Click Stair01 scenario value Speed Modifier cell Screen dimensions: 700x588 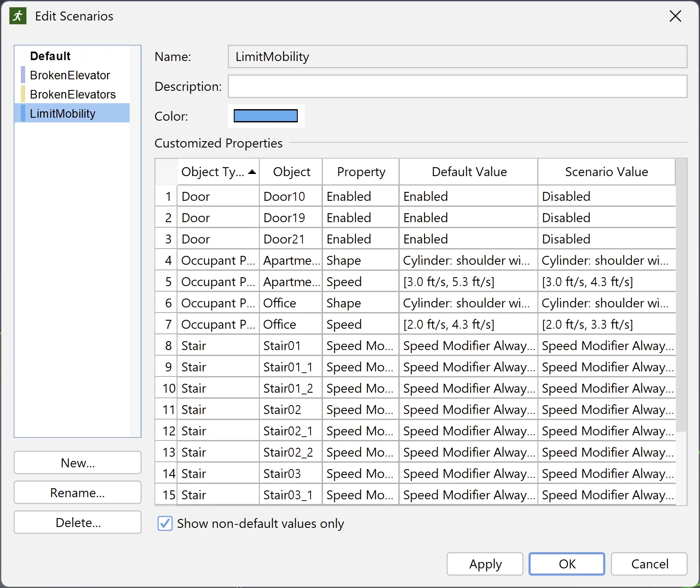[607, 345]
